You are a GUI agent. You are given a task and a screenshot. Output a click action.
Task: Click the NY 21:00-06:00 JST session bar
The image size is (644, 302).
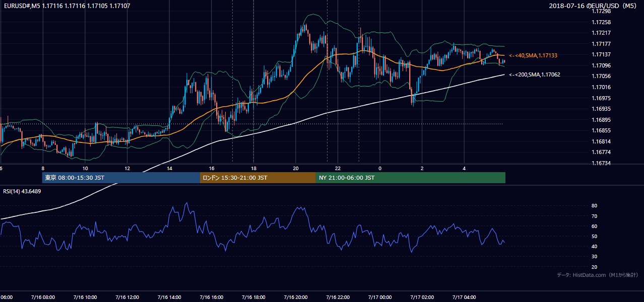click(x=411, y=178)
